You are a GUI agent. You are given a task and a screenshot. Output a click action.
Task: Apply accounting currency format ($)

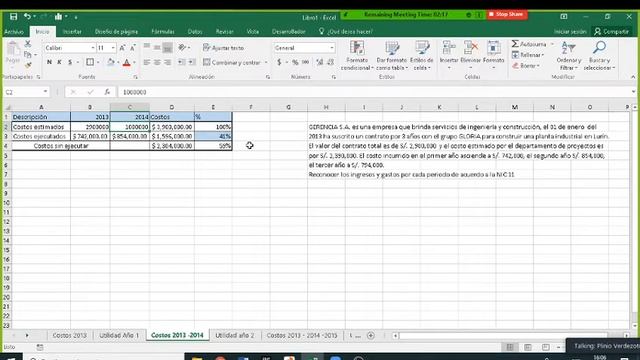[279, 62]
